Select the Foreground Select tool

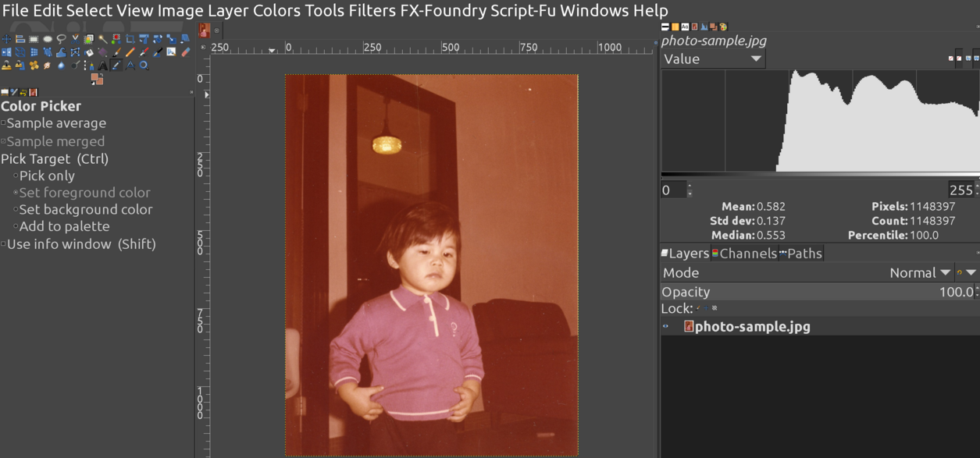[x=89, y=39]
